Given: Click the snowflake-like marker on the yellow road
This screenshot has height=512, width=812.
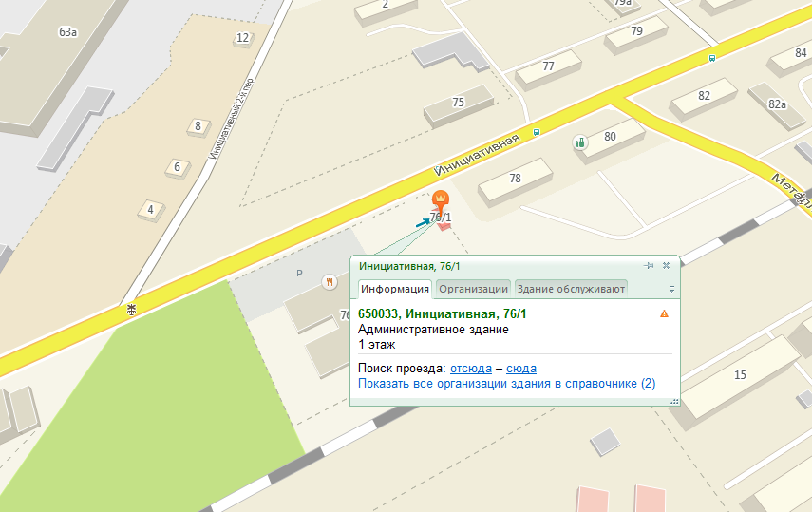Looking at the screenshot, I should 132,310.
